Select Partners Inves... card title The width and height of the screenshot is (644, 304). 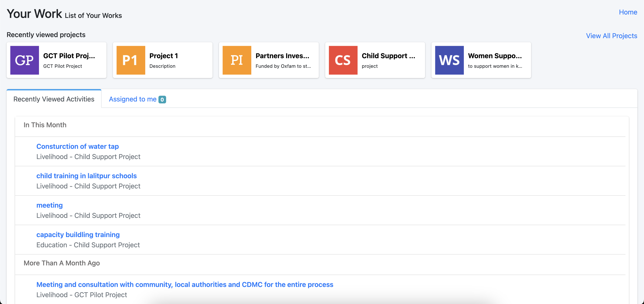(282, 56)
